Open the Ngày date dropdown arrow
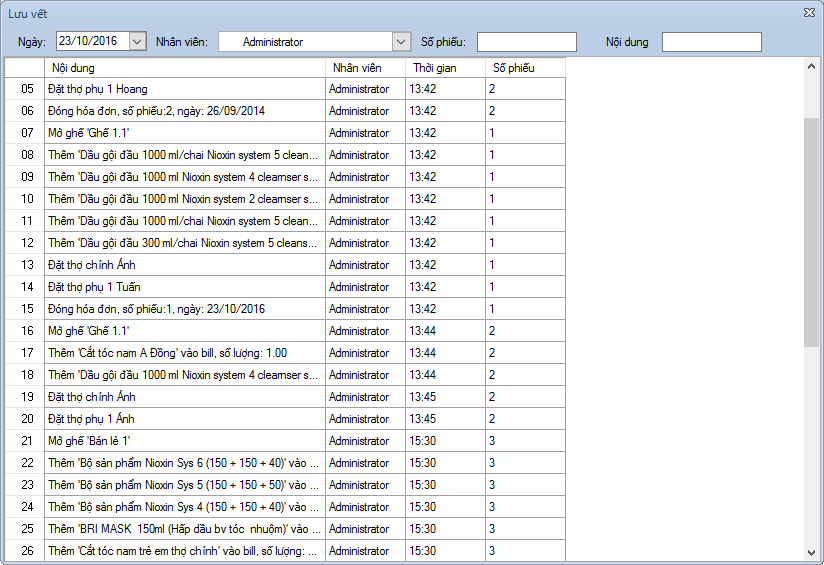Screen dimensions: 824x565 [138, 41]
